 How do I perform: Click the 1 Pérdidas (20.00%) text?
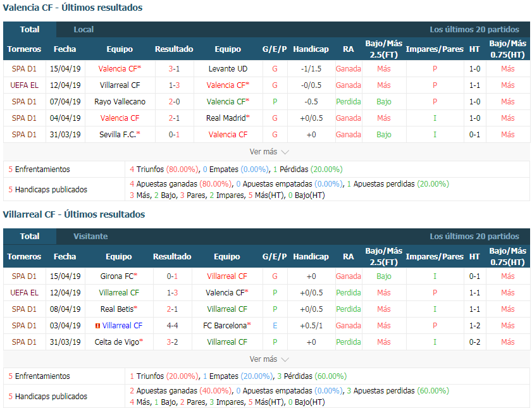pos(307,170)
